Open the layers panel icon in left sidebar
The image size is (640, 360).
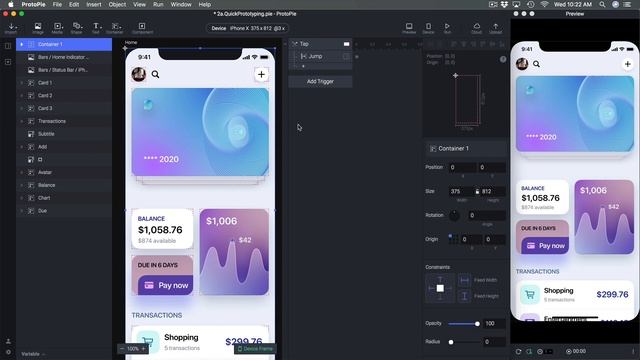tap(8, 46)
